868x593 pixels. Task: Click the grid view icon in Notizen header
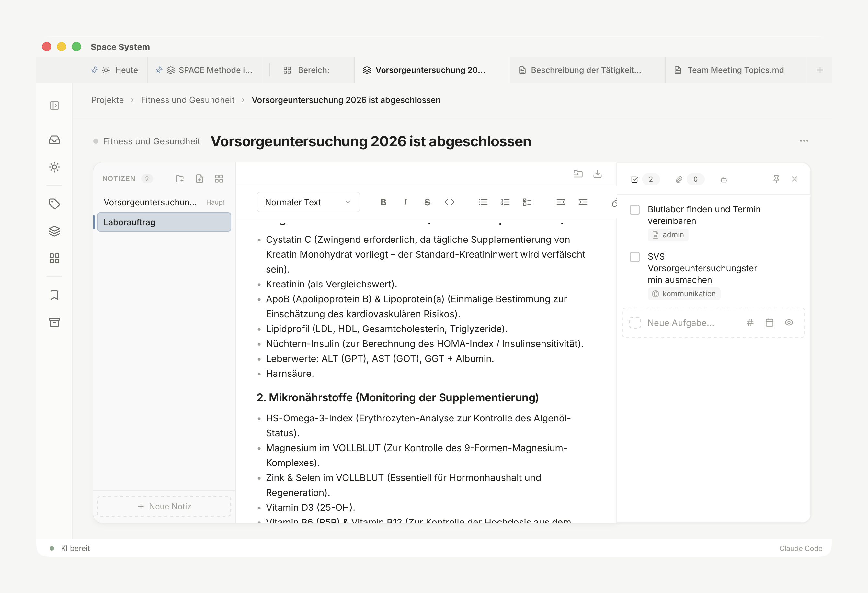pyautogui.click(x=219, y=179)
